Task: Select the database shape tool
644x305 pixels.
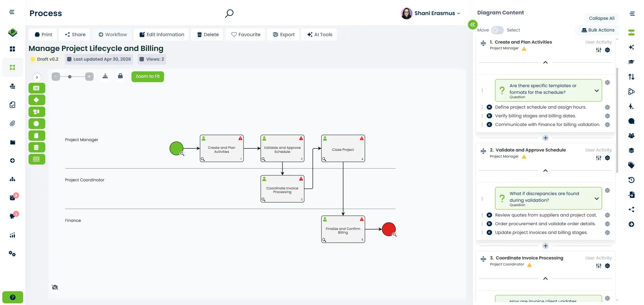Action: coord(37,147)
